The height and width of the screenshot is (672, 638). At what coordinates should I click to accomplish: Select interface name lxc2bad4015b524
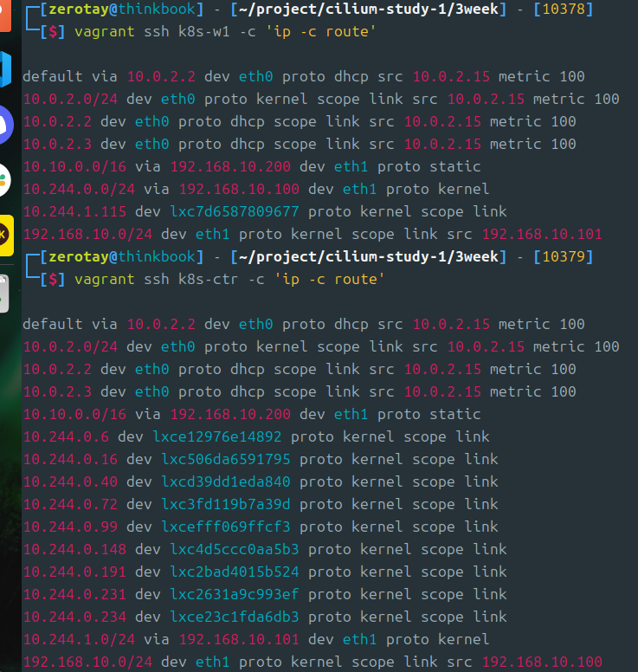click(x=235, y=572)
